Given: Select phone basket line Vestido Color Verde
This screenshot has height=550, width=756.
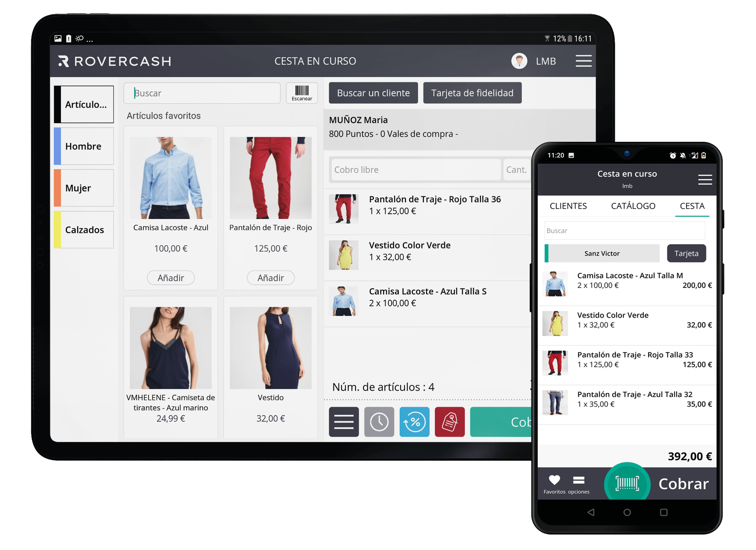Looking at the screenshot, I should coord(627,325).
